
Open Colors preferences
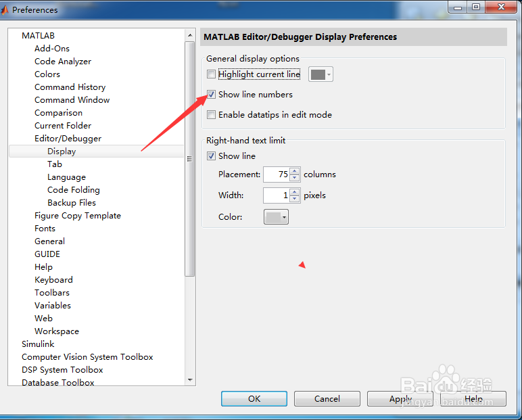(x=47, y=74)
